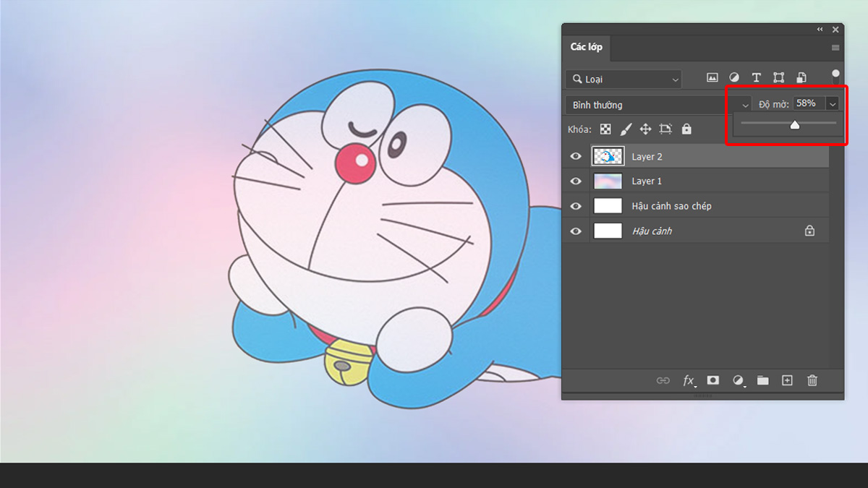
Task: Select the Hậu cảnh layer thumbnail
Action: [x=608, y=231]
